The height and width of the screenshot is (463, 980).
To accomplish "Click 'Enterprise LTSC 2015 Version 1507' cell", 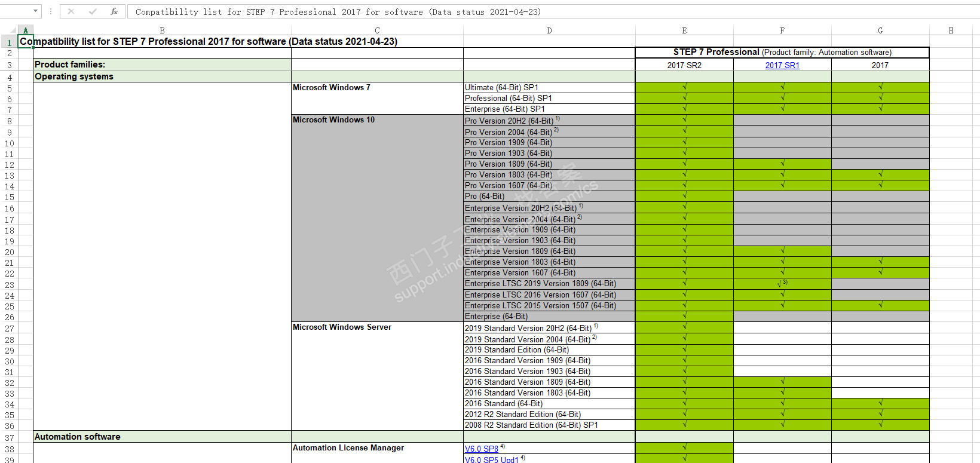I will [549, 305].
